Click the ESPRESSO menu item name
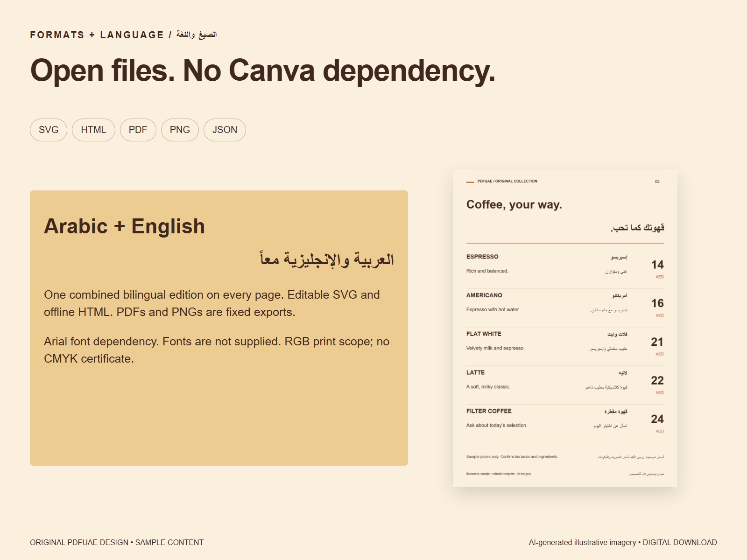 click(x=482, y=257)
